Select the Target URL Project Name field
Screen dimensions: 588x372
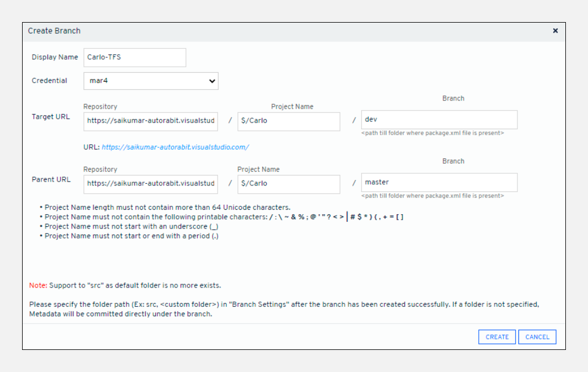click(x=289, y=121)
